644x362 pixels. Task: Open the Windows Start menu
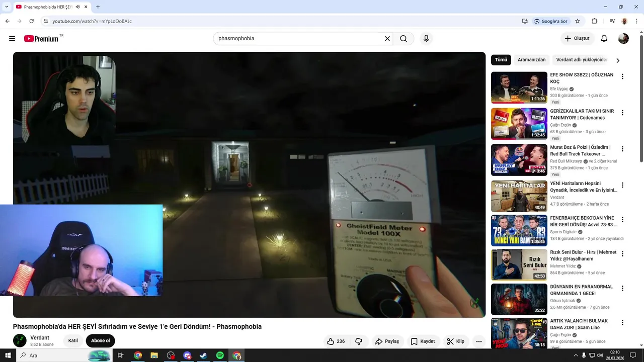tap(8, 355)
